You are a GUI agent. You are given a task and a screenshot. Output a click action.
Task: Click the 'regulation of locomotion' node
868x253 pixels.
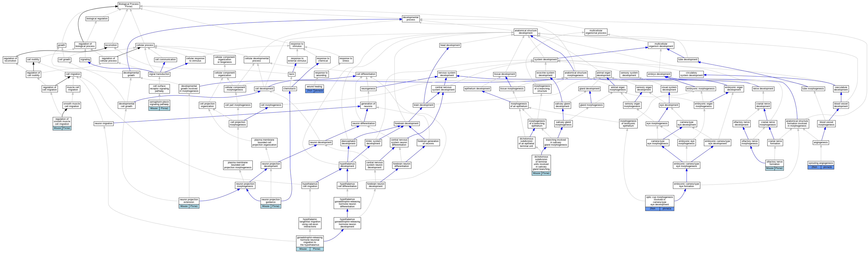pos(10,60)
